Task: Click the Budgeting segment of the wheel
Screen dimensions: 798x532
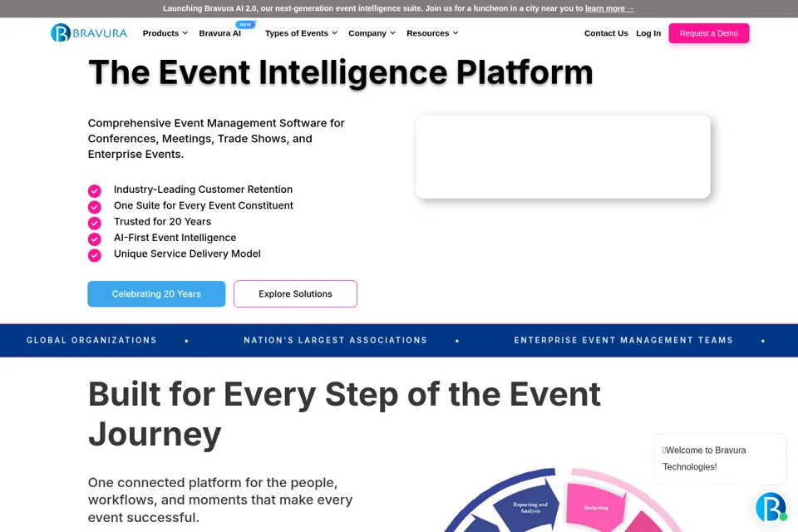Action: (x=596, y=508)
